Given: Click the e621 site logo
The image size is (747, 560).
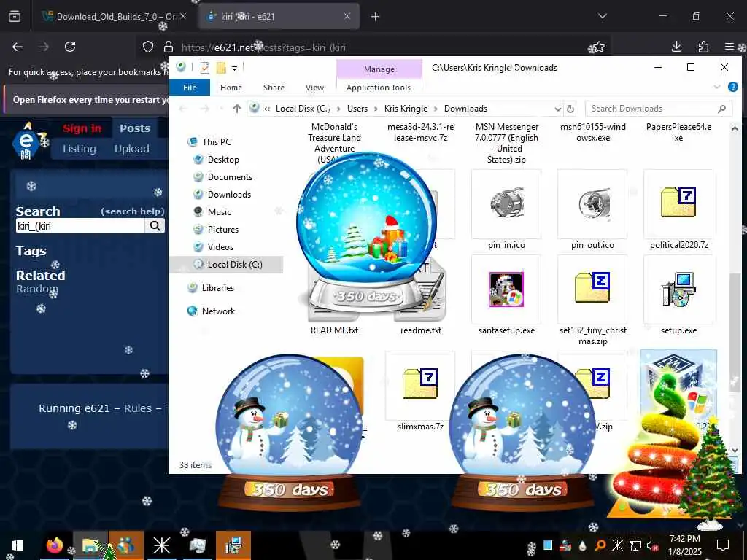Looking at the screenshot, I should (x=26, y=142).
